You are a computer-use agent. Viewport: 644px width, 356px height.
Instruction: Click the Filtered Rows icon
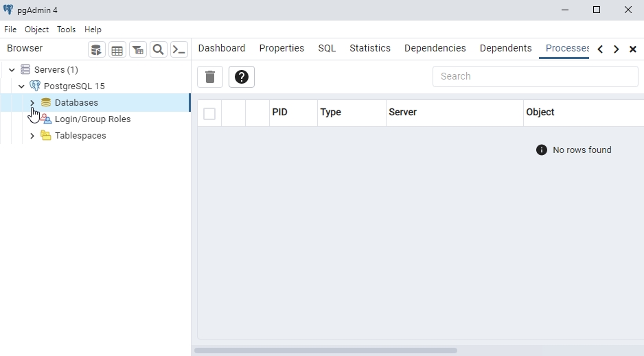pos(138,49)
